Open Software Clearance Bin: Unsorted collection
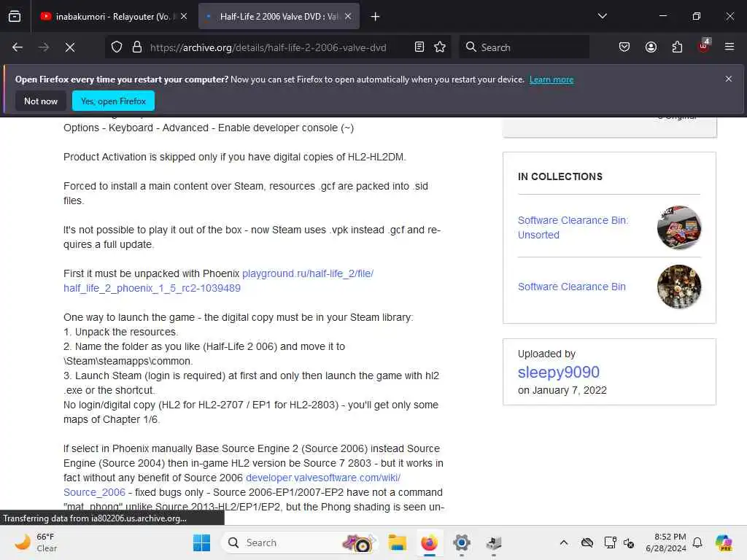The image size is (747, 560). pos(573,227)
